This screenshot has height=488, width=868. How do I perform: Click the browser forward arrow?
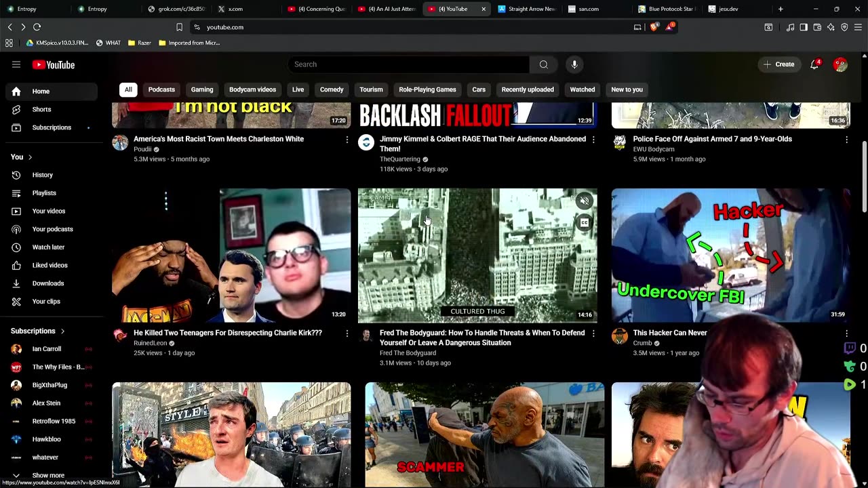(23, 27)
